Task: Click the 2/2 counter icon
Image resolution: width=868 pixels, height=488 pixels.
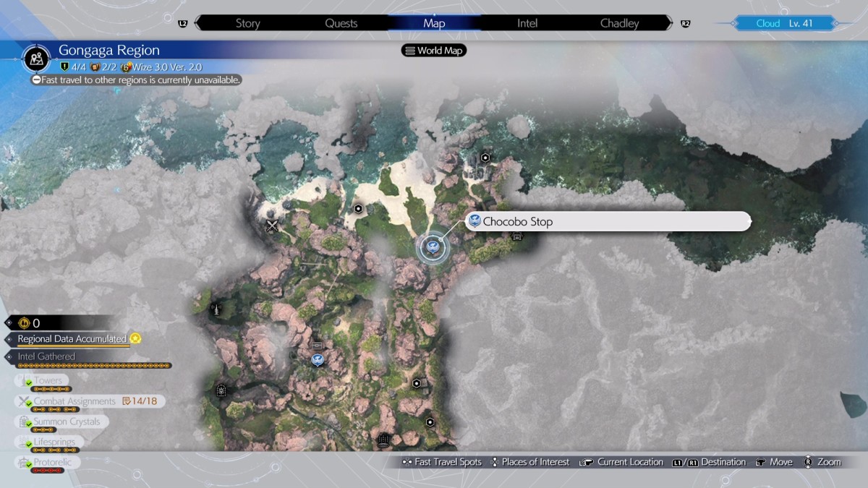Action: point(94,67)
